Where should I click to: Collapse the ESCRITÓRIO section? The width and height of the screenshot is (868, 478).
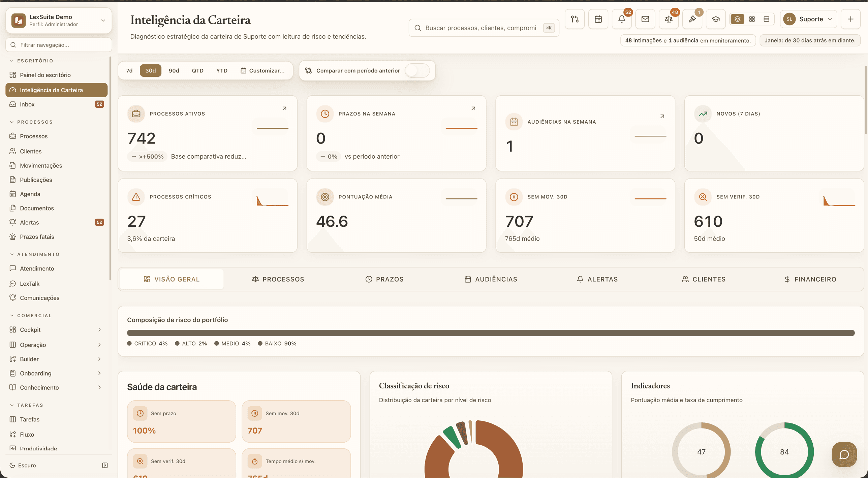coord(31,61)
